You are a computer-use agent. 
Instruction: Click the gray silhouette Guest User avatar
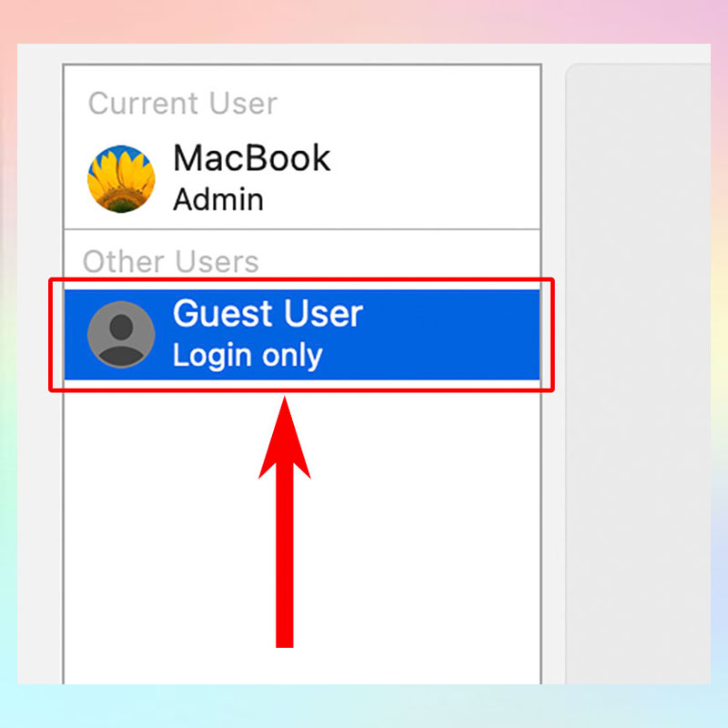coord(121,334)
